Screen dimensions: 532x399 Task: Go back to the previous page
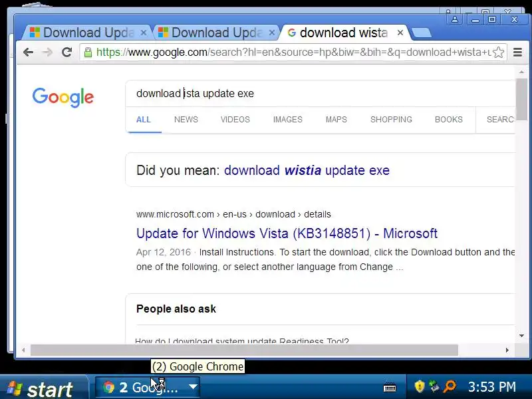28,53
